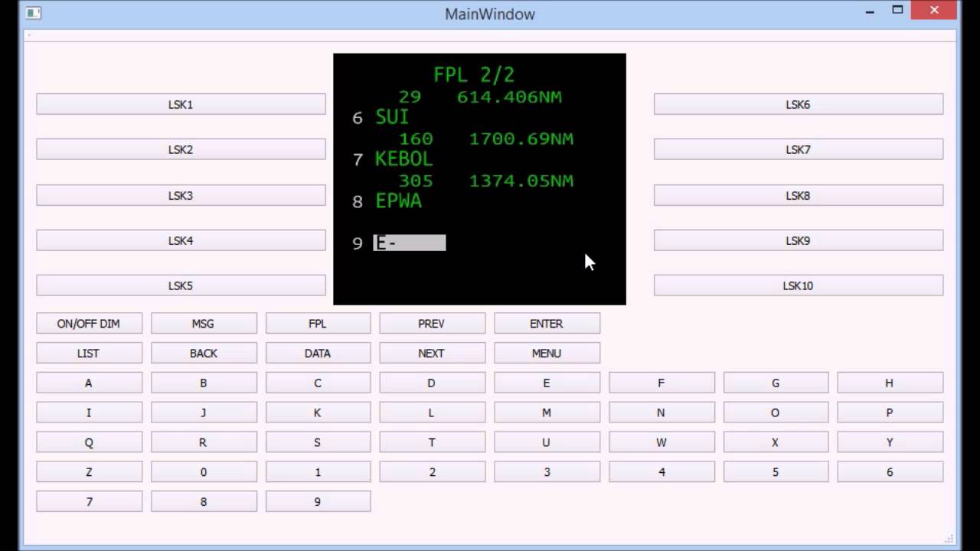Click the letter A key
Viewport: 980px width, 551px height.
[89, 383]
